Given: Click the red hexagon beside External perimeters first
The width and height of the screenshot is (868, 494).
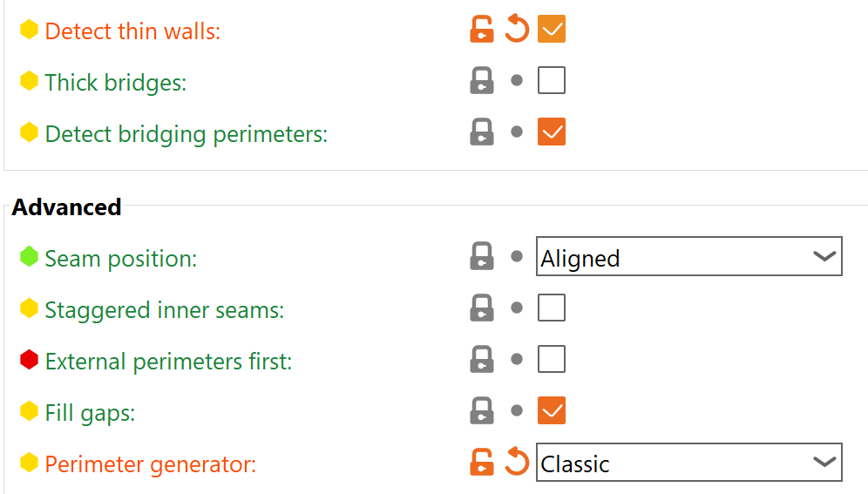Looking at the screenshot, I should tap(30, 360).
